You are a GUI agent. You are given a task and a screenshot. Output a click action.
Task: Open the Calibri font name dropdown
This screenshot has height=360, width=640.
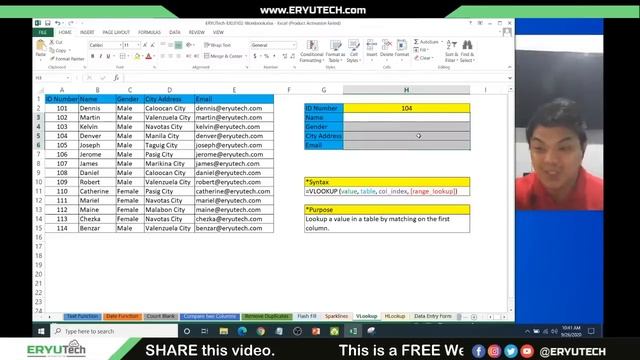click(x=120, y=45)
